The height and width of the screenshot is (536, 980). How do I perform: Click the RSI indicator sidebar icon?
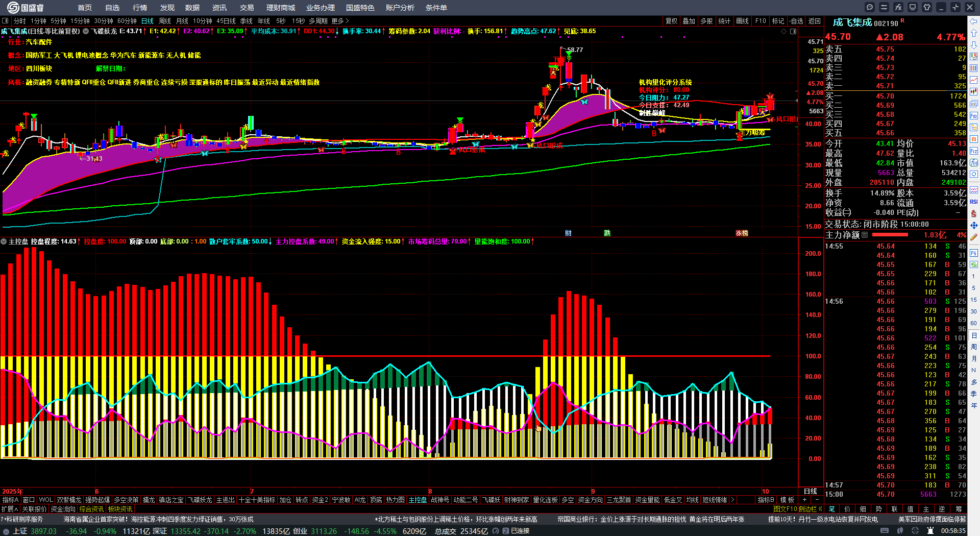(x=974, y=202)
